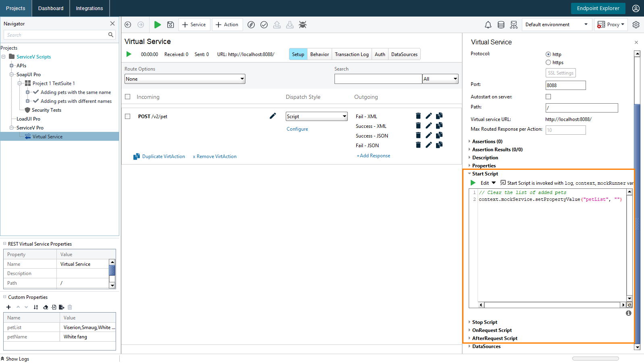Open settings gear icon at top right
Image resolution: width=644 pixels, height=363 pixels.
point(636,25)
